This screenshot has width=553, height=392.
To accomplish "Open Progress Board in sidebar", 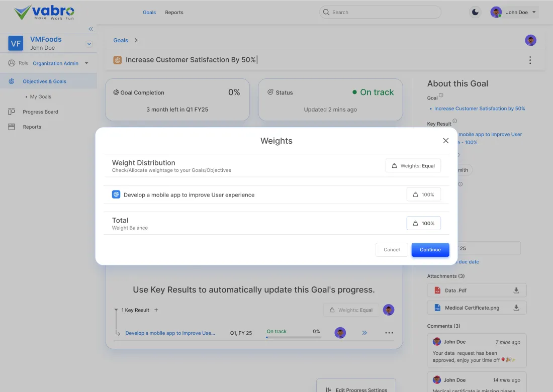I will click(x=40, y=112).
